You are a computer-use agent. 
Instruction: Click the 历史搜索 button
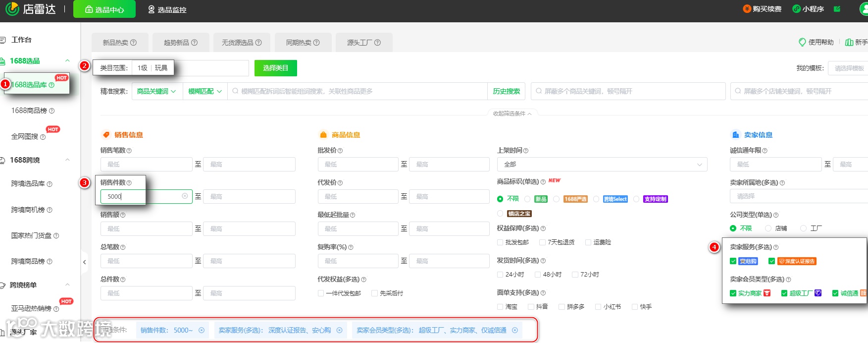[507, 91]
